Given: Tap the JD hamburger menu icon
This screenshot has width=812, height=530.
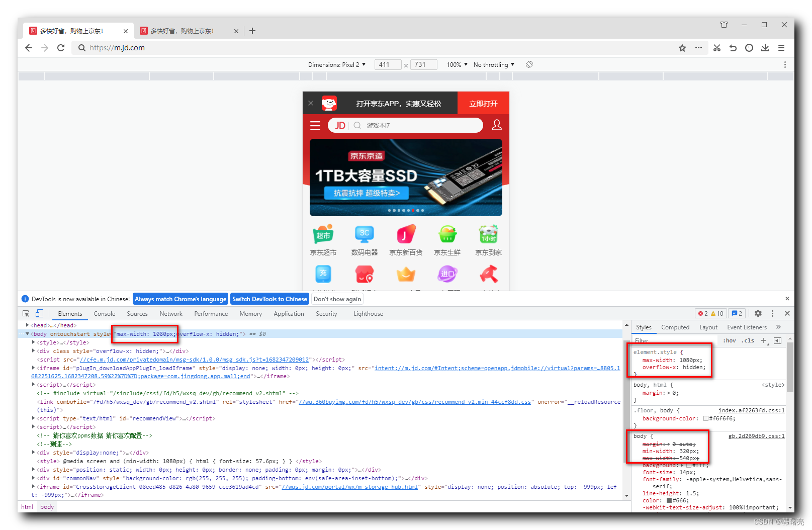Looking at the screenshot, I should click(x=315, y=126).
